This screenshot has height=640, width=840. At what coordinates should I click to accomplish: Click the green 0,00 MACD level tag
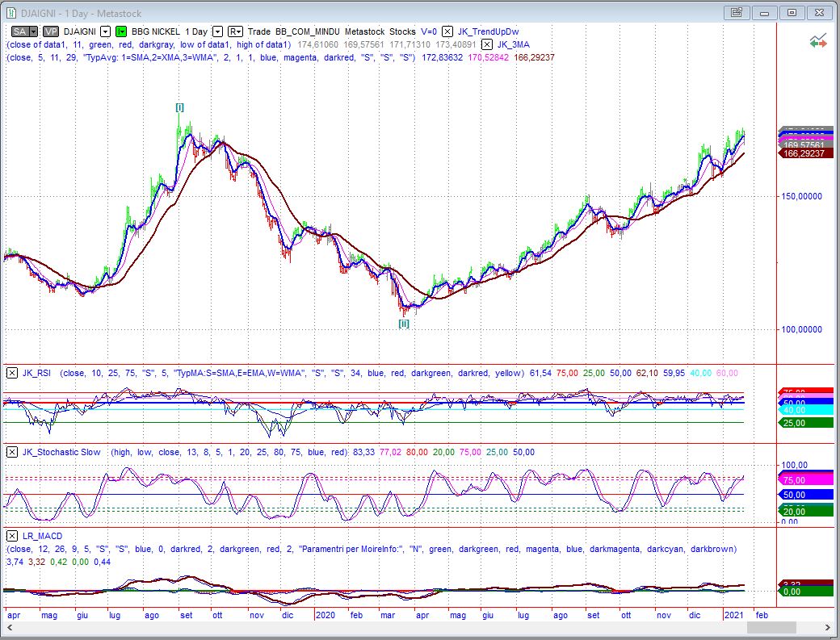(806, 592)
